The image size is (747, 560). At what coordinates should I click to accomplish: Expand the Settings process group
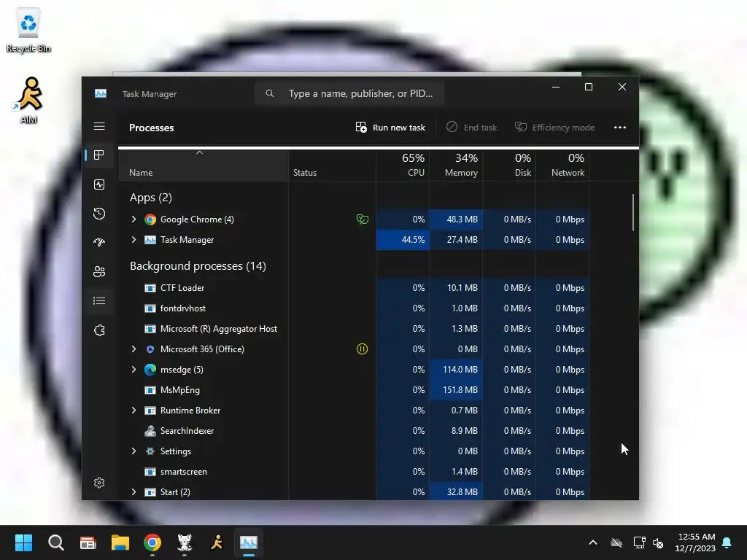pyautogui.click(x=134, y=451)
